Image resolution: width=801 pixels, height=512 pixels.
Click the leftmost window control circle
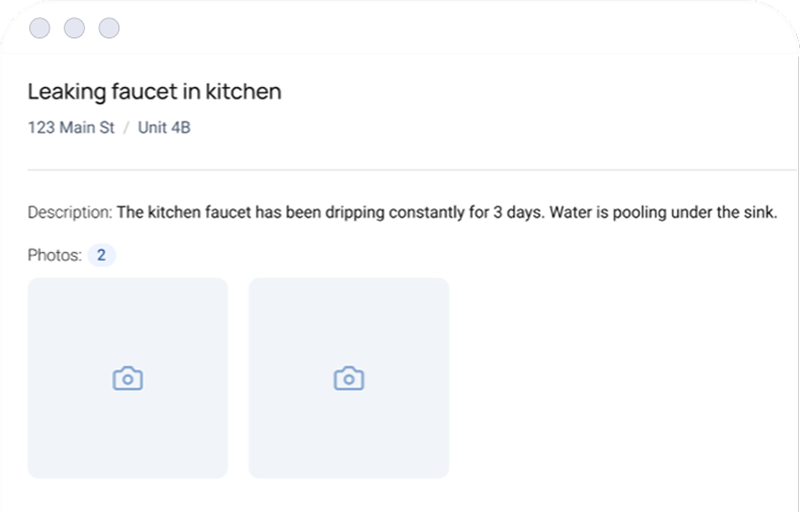click(41, 28)
